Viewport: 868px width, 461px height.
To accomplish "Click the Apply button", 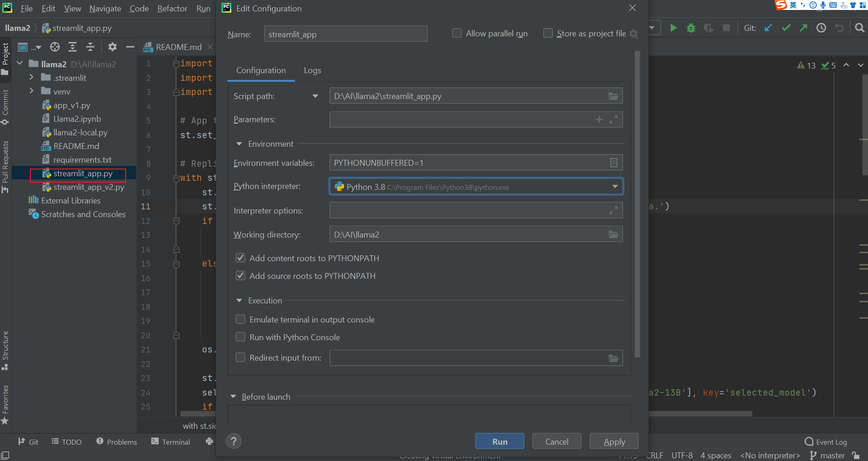I will click(614, 441).
